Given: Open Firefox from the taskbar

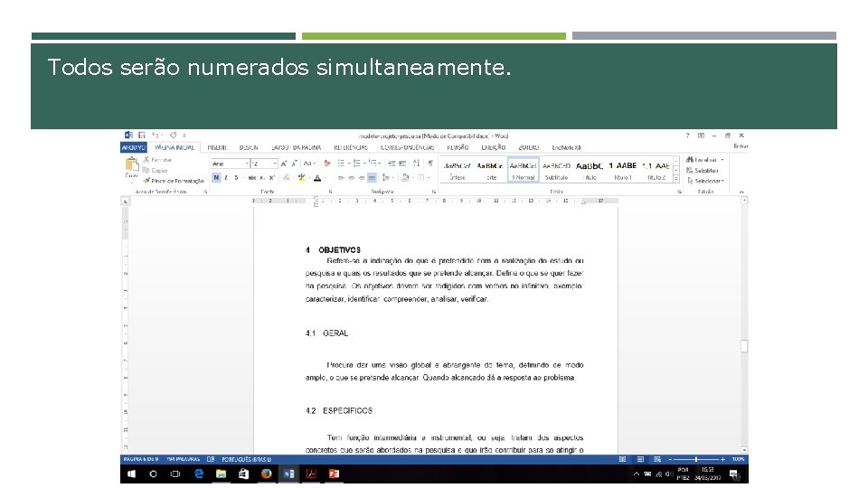Looking at the screenshot, I should pos(266,474).
